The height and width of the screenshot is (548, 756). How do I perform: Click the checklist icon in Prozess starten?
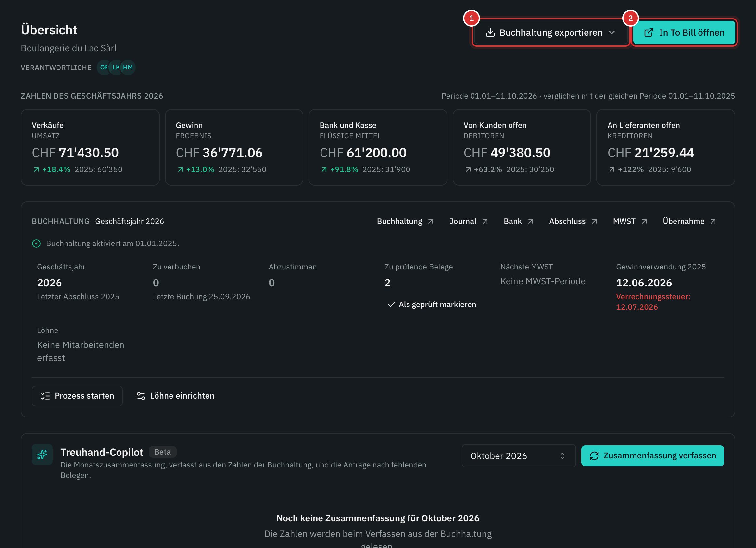(45, 396)
